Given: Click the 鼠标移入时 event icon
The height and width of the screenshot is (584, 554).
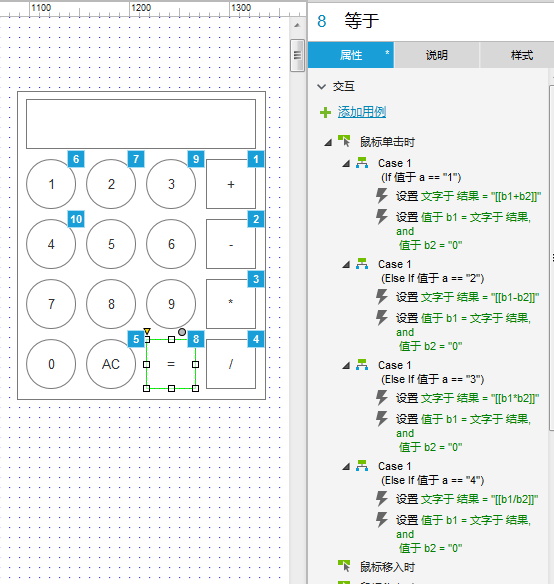Looking at the screenshot, I should tap(344, 566).
